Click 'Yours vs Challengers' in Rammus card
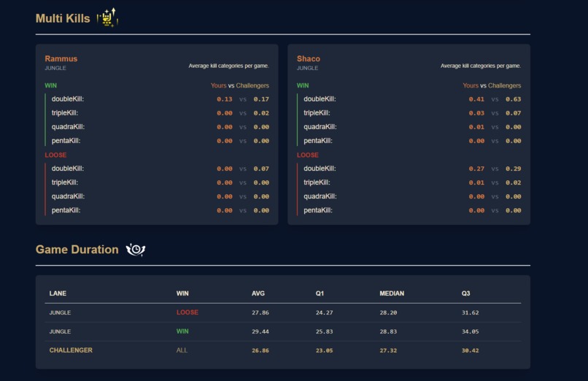 (239, 85)
